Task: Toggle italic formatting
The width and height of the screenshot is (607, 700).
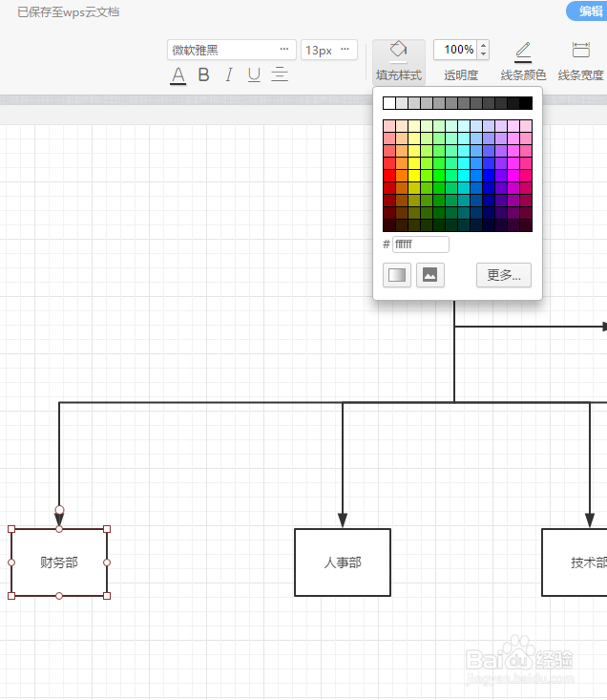Action: (229, 74)
